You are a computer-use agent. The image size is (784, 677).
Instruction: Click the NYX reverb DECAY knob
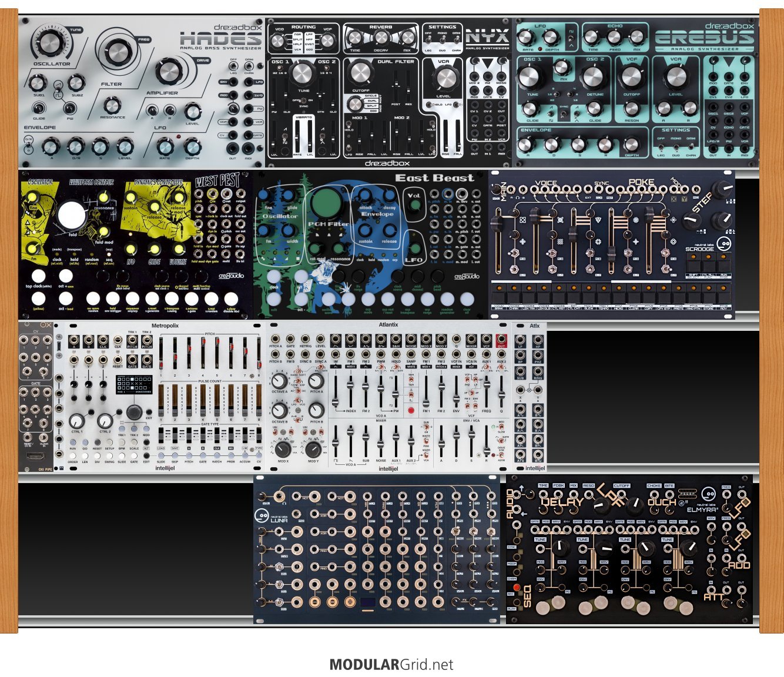pos(381,39)
